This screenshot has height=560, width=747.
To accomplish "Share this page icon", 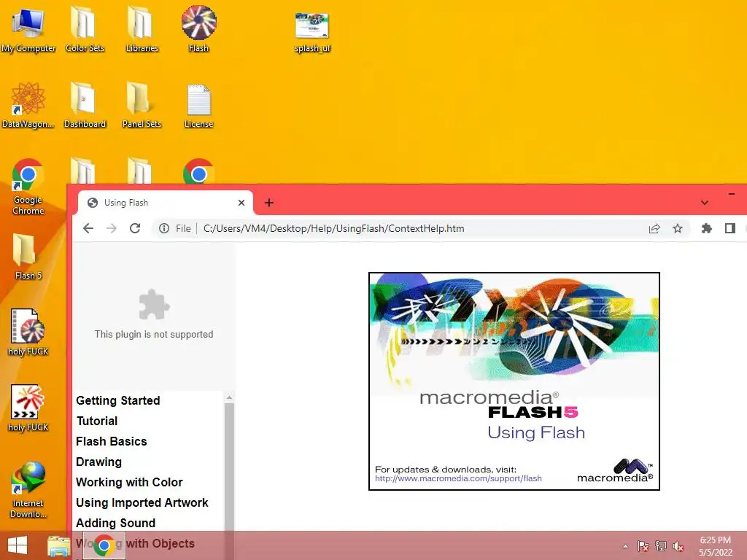I will click(x=654, y=228).
